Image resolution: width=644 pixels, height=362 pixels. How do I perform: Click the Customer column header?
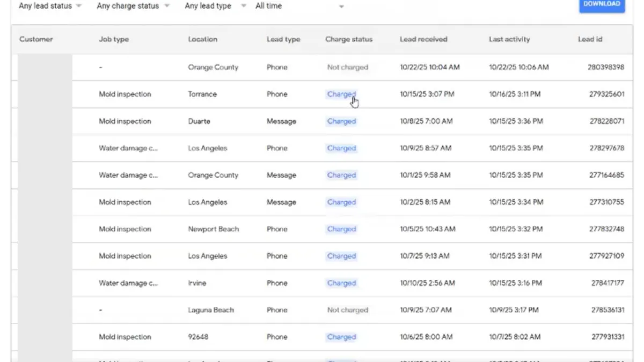(x=36, y=39)
